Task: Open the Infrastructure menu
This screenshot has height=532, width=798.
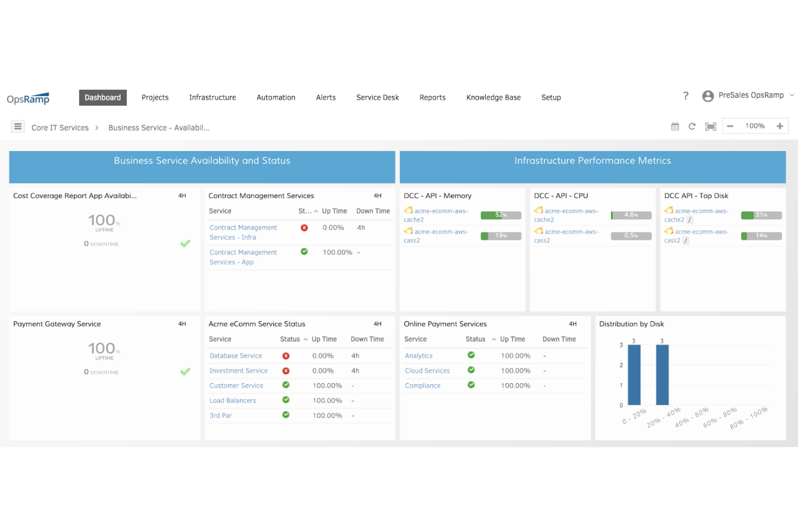Action: 212,98
